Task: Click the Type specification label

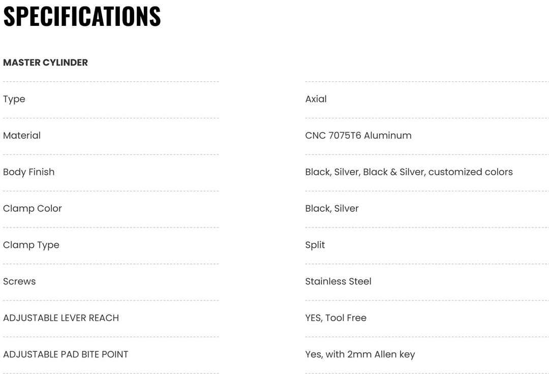Action: click(x=14, y=99)
